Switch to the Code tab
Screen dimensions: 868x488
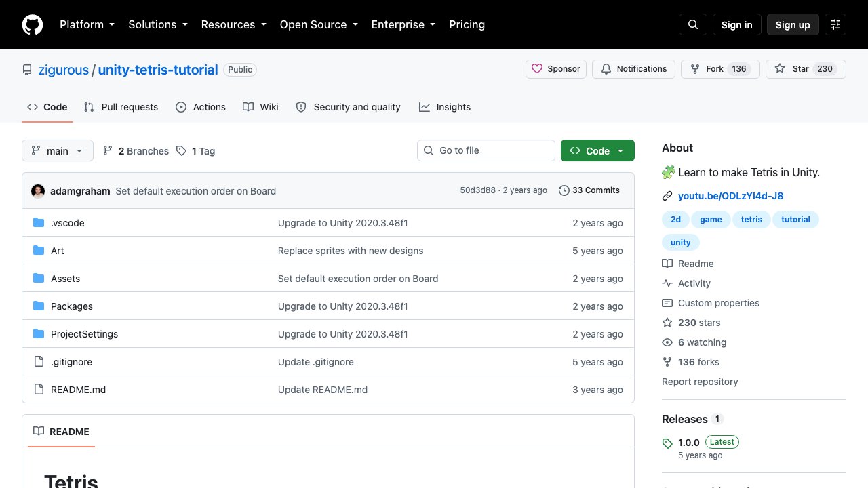(x=47, y=107)
